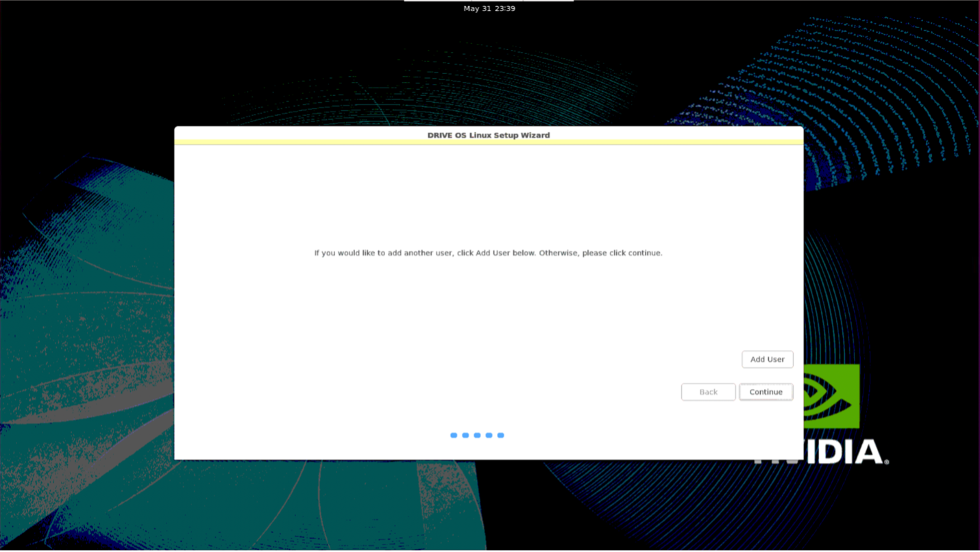Click the Add User button

click(767, 360)
